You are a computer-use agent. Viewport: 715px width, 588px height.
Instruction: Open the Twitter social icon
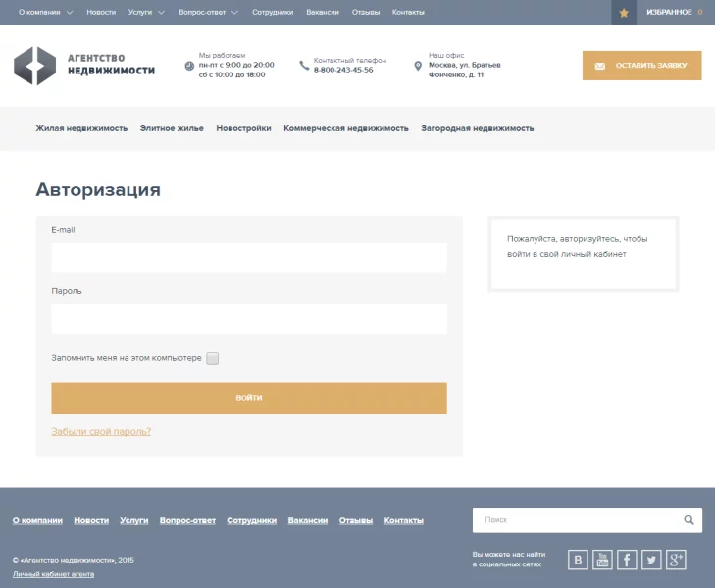(x=651, y=560)
